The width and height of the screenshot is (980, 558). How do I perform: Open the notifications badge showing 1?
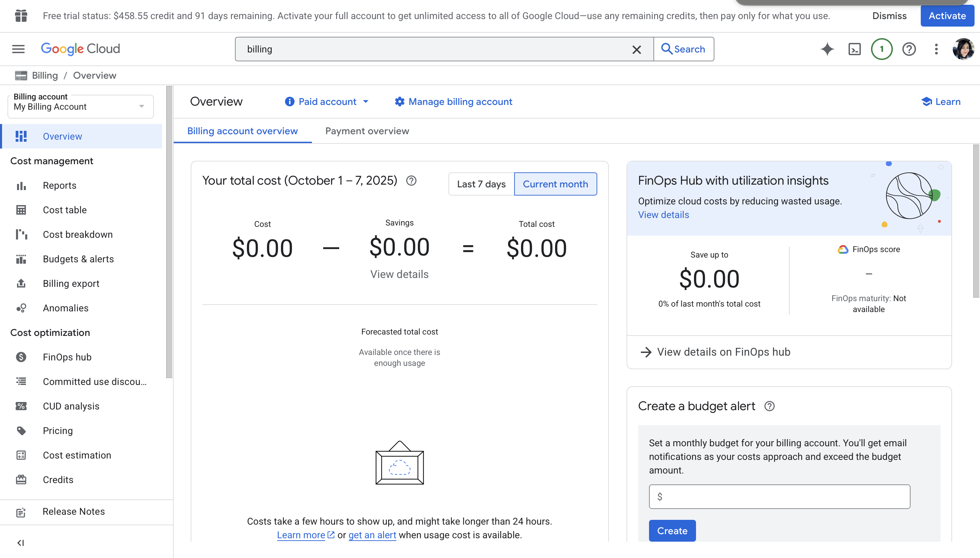pos(882,49)
